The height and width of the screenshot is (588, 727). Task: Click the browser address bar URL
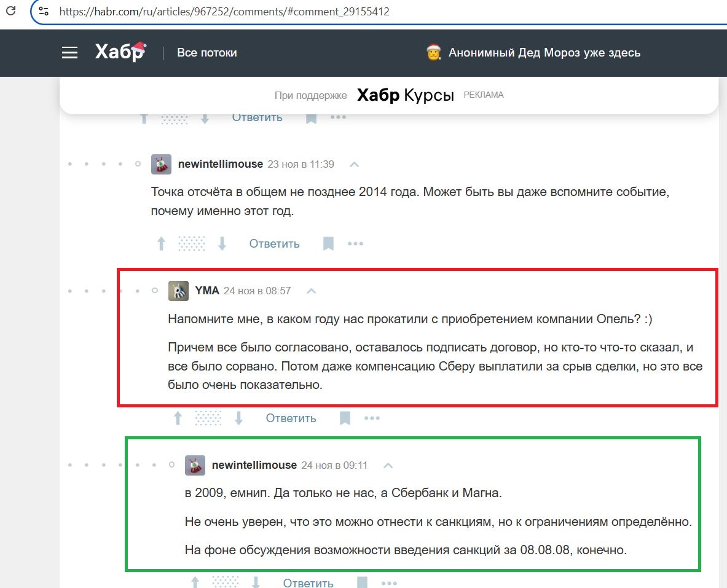click(224, 12)
